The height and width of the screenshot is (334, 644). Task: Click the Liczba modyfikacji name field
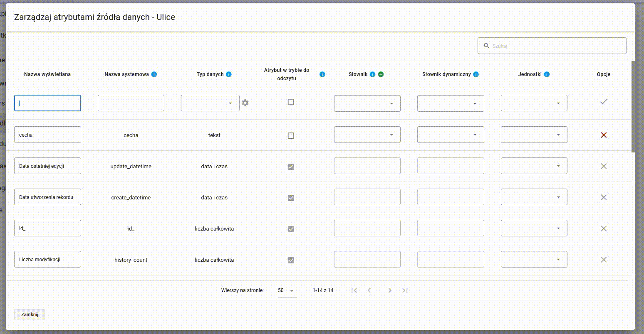pyautogui.click(x=47, y=259)
